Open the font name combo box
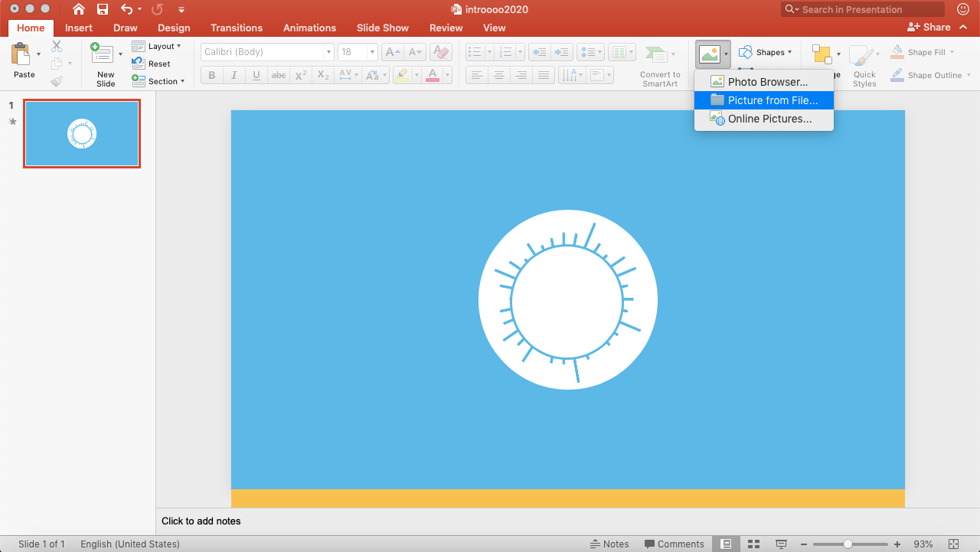The height and width of the screenshot is (552, 980). [267, 52]
